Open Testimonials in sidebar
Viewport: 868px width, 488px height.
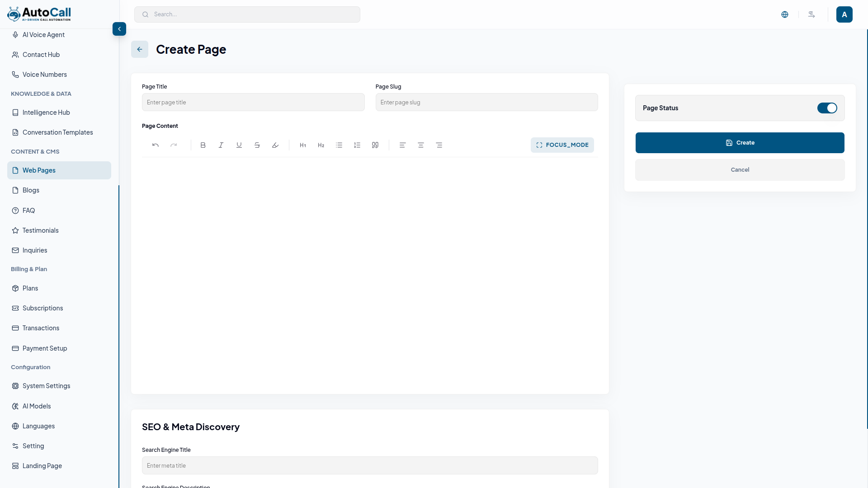[59, 230]
